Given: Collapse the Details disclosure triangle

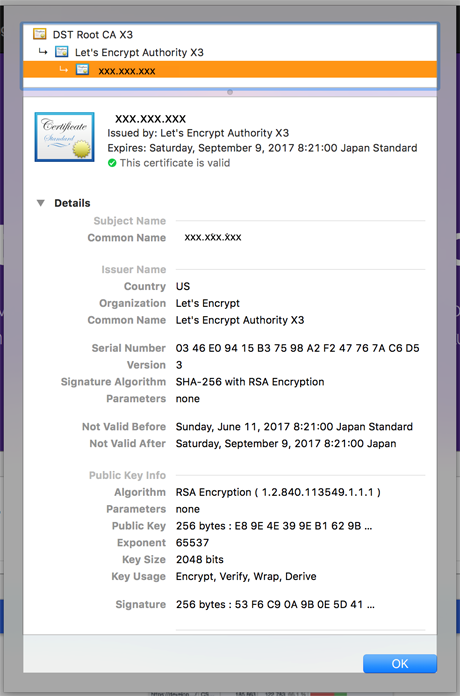Looking at the screenshot, I should pyautogui.click(x=40, y=203).
